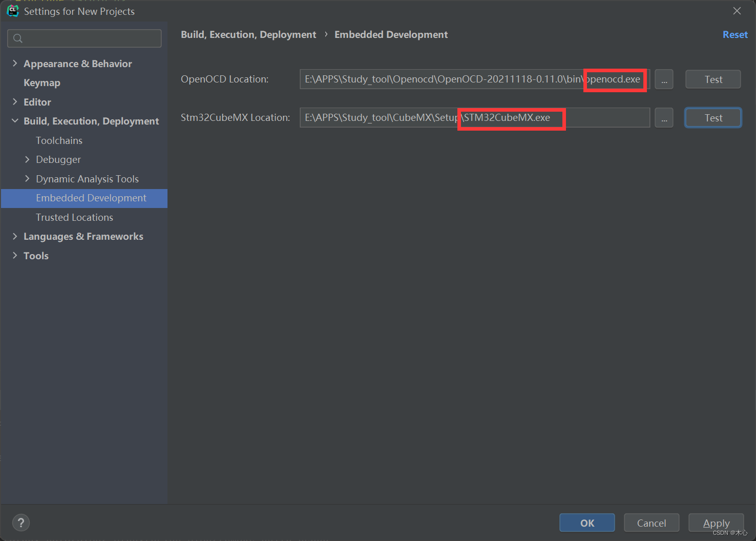
Task: Test the Stm32CubeMX location
Action: (713, 118)
